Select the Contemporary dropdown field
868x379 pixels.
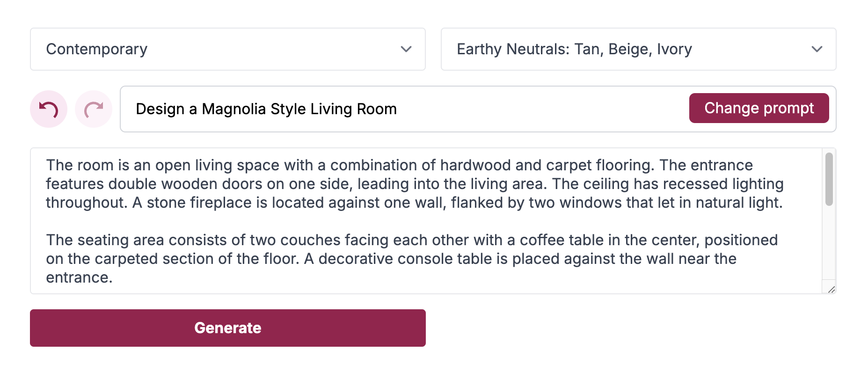click(227, 49)
